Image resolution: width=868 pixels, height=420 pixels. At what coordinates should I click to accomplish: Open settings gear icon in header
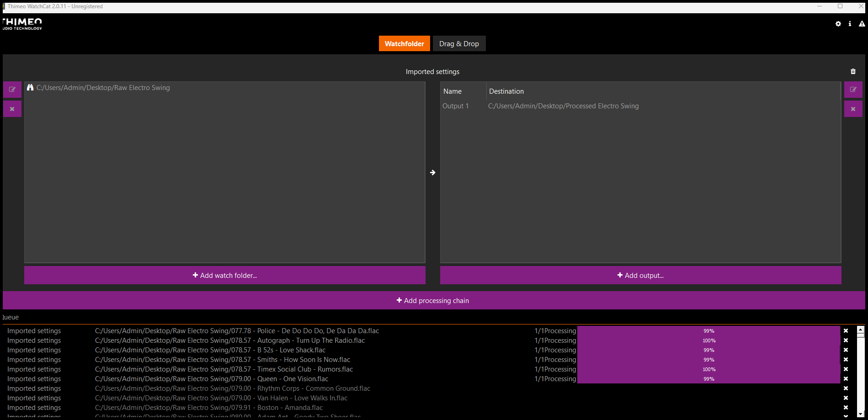tap(838, 24)
